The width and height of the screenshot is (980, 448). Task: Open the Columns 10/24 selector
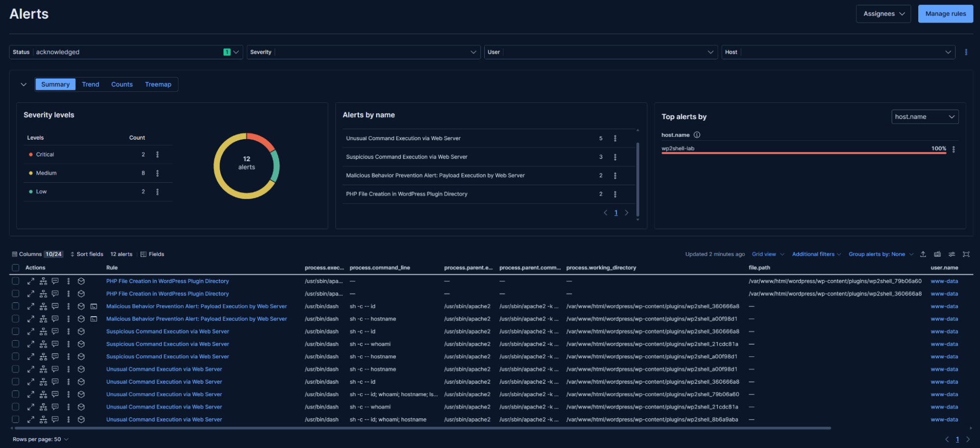37,254
